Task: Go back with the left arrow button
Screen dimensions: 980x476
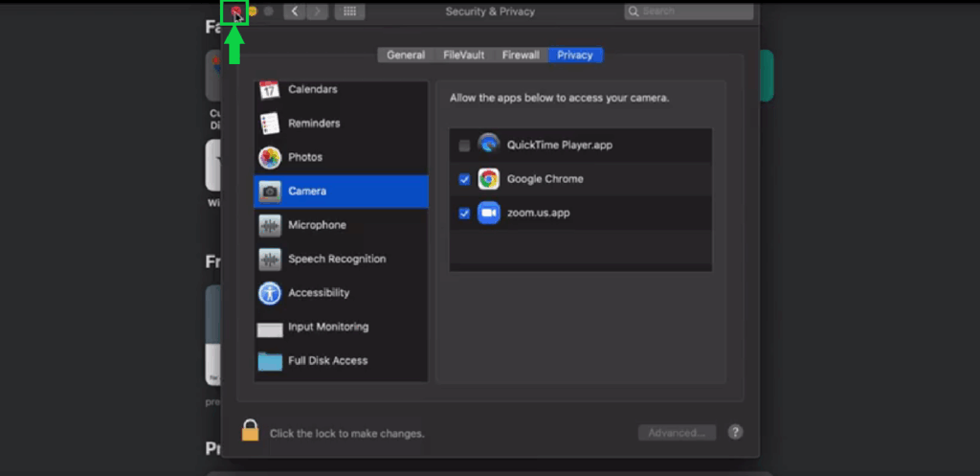Action: pyautogui.click(x=294, y=11)
